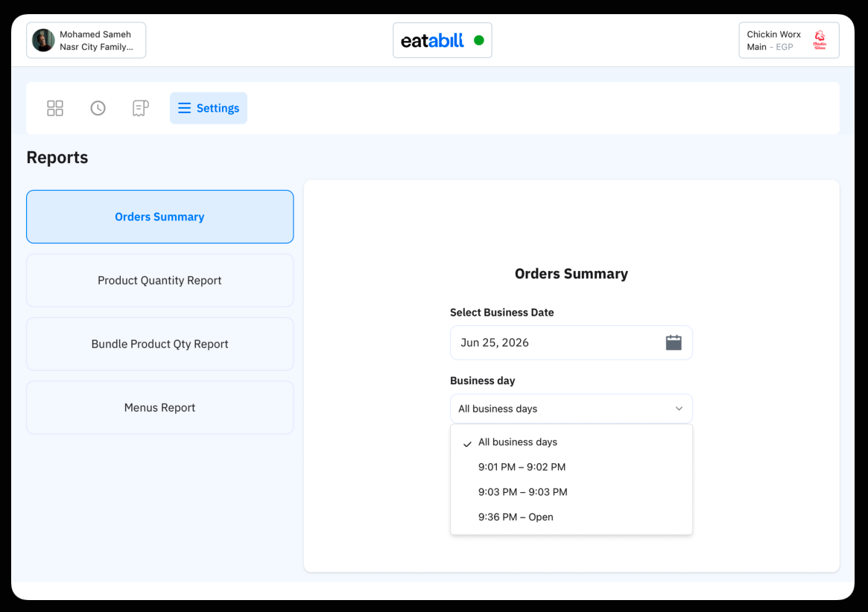Open the clock history icon
This screenshot has height=612, width=868.
tap(98, 108)
